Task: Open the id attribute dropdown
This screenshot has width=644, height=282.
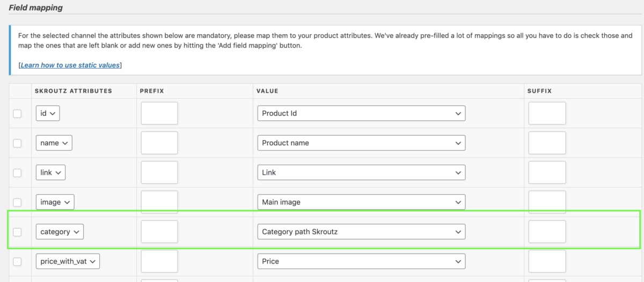Action: (x=48, y=114)
